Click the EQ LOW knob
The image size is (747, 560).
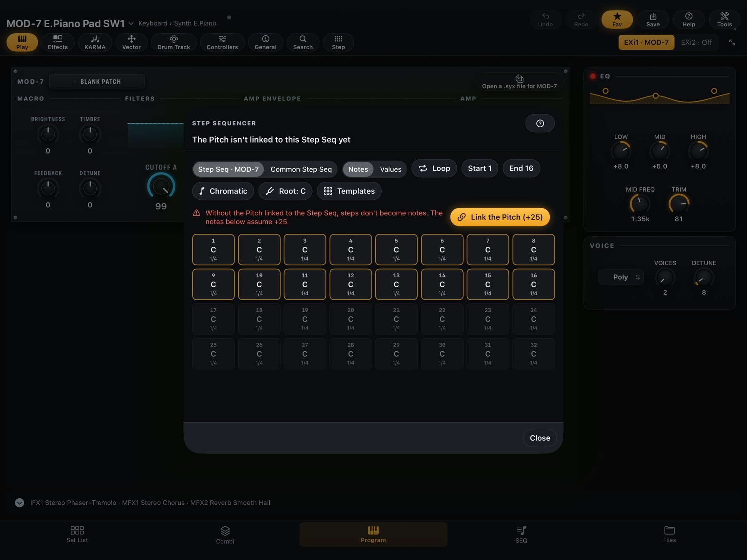coord(621,151)
